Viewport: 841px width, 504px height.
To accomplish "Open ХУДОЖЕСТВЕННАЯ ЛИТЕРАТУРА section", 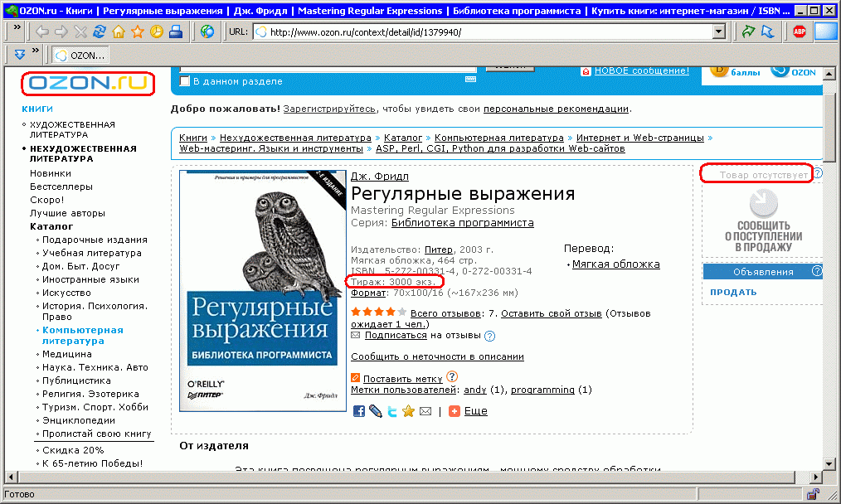I will (x=72, y=130).
